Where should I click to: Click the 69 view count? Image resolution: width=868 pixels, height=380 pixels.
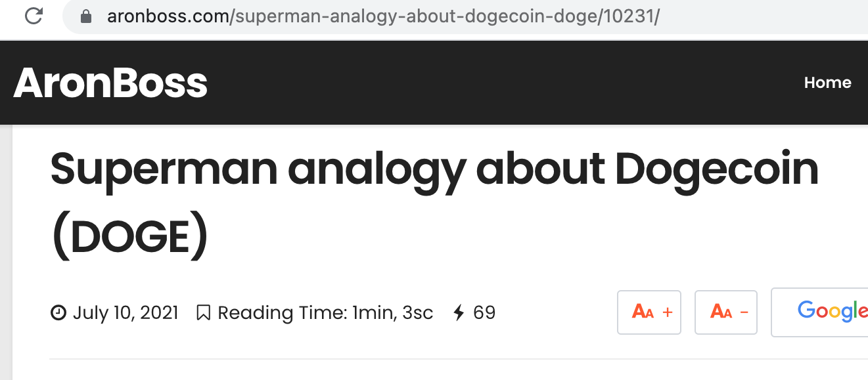click(x=484, y=313)
